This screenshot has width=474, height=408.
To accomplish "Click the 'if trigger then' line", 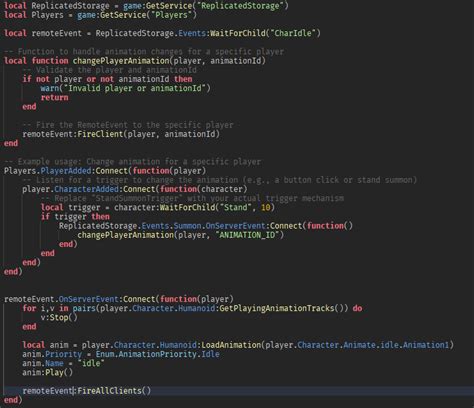I will pos(75,217).
